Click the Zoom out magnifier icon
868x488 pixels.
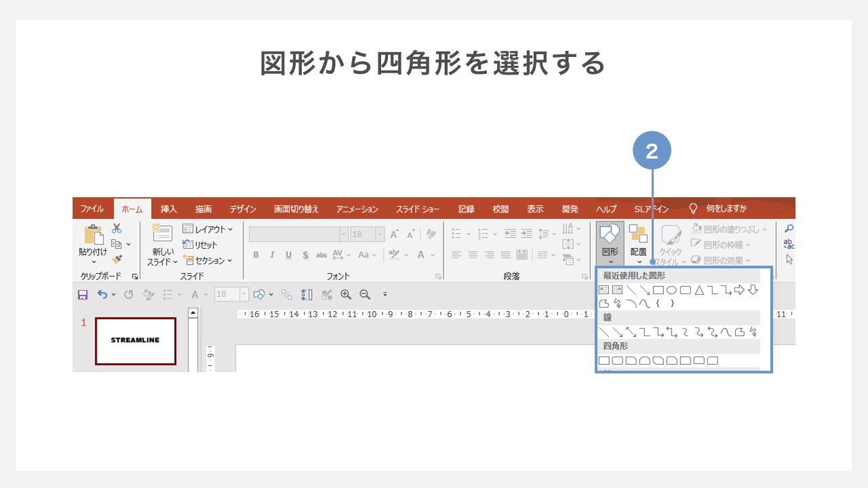(x=365, y=294)
